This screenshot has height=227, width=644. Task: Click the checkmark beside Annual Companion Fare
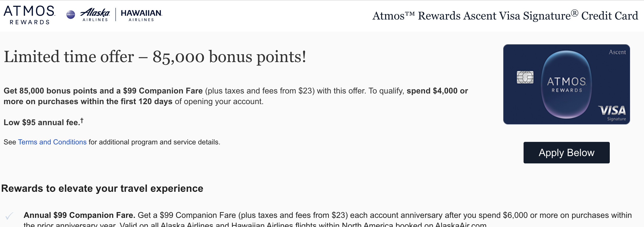9,216
